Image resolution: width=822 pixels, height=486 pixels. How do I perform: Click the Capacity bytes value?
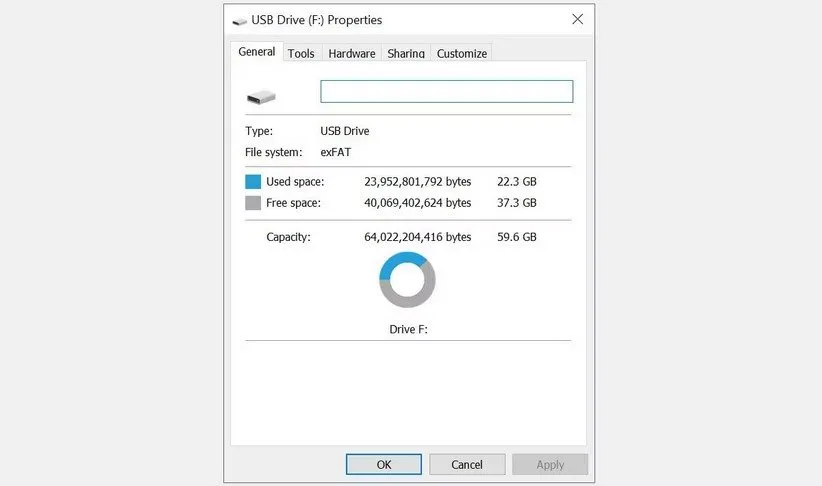tap(417, 237)
